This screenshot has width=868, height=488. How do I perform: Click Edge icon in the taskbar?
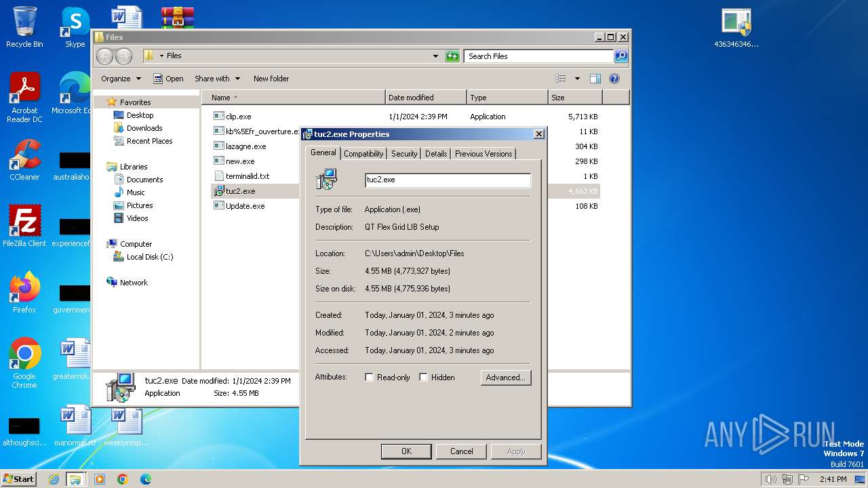tap(145, 479)
